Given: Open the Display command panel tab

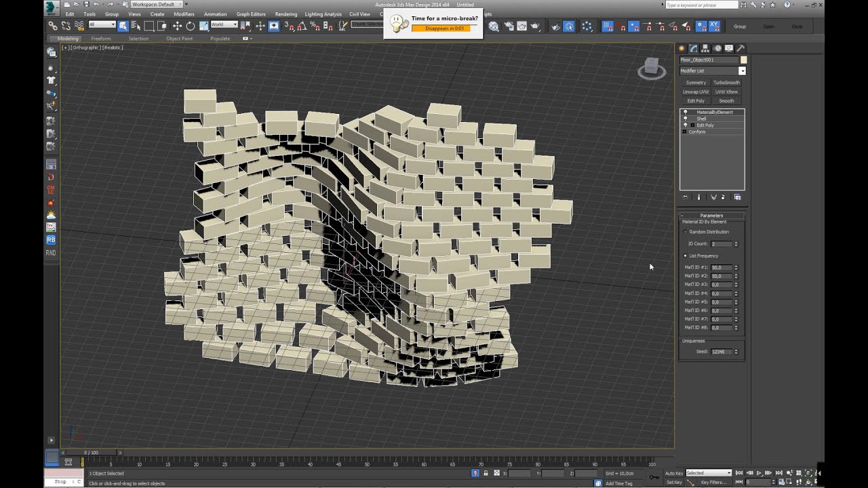Looking at the screenshot, I should pos(728,48).
